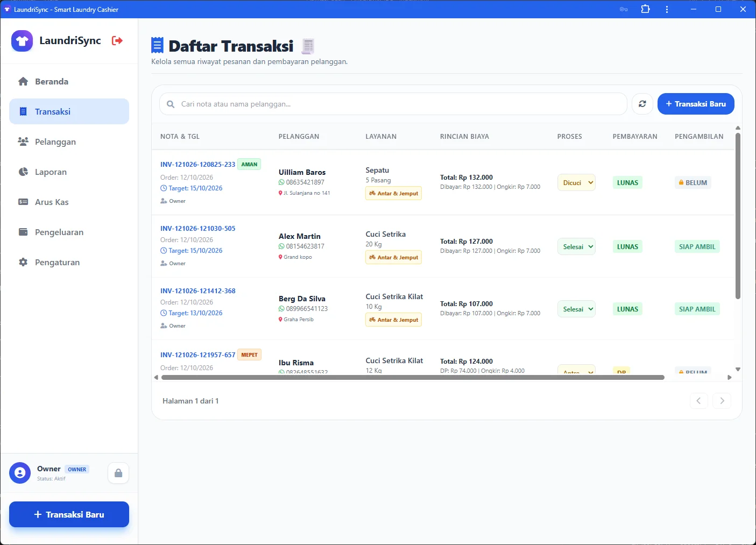Click the search nota or customer field

pos(393,104)
